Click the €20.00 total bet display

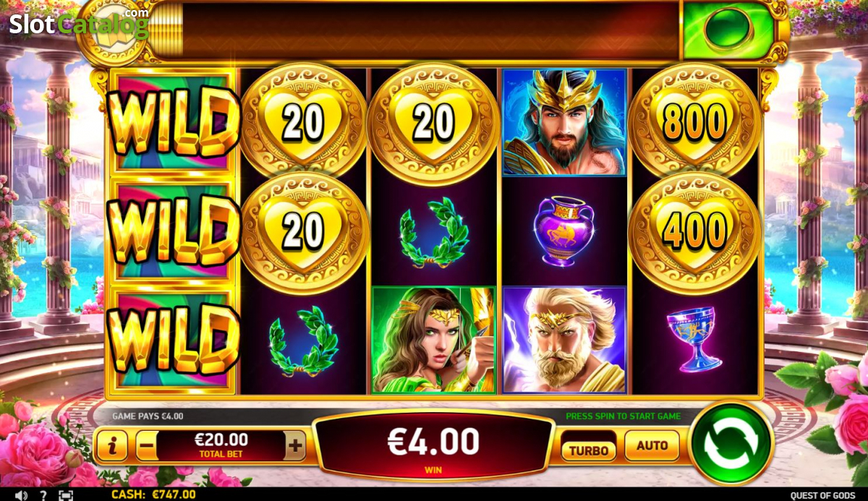coord(221,445)
